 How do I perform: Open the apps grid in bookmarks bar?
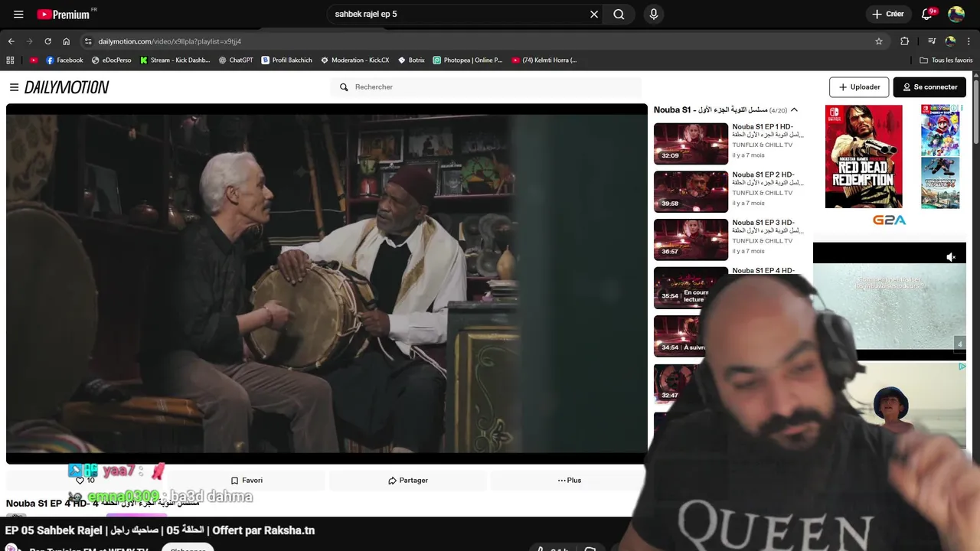click(10, 60)
